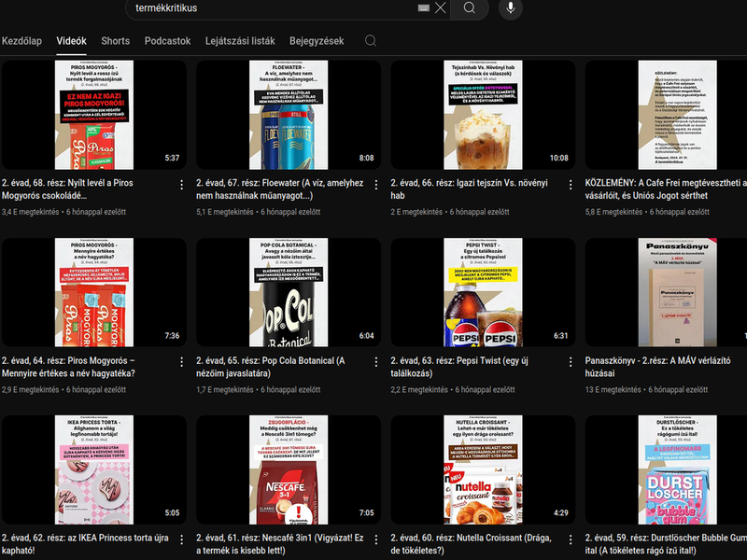Open options menu for 60. rész Nutella Croissant video
This screenshot has height=560, width=747.
click(x=571, y=539)
